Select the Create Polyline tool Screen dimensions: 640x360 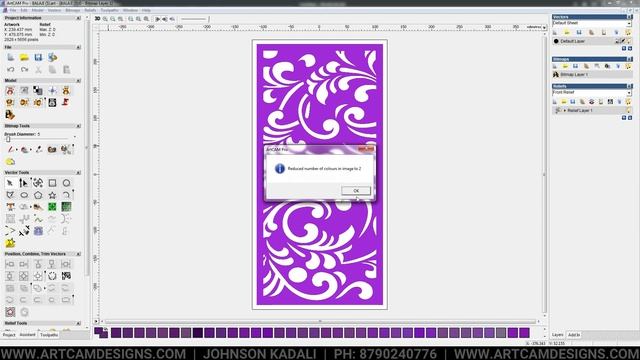[x=10, y=195]
